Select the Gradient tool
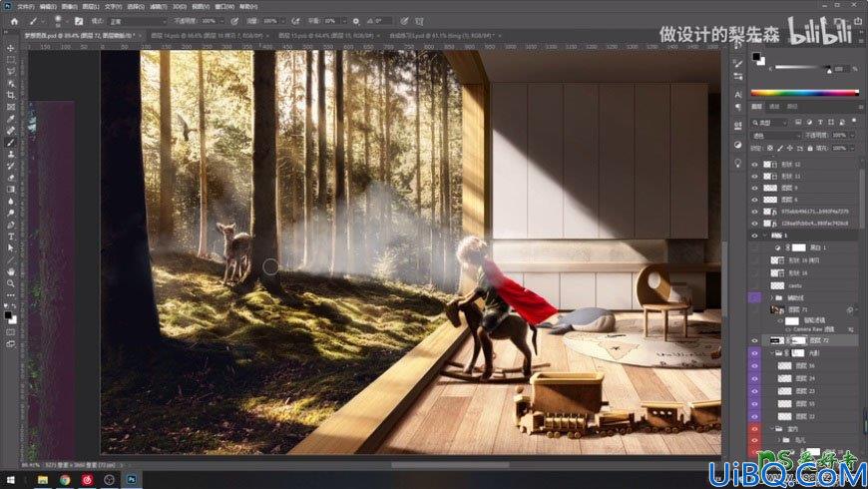Screen dimensions: 868x489 tap(11, 190)
